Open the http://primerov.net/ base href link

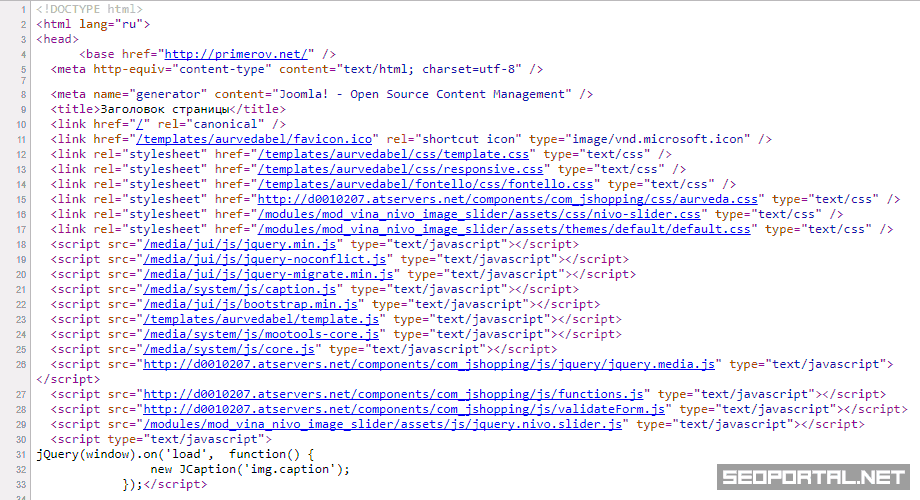[239, 54]
